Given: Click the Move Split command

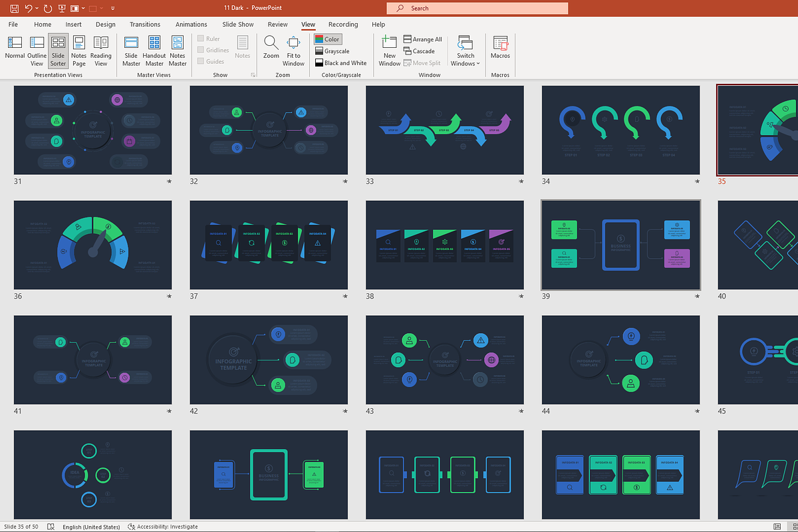Looking at the screenshot, I should pyautogui.click(x=422, y=63).
